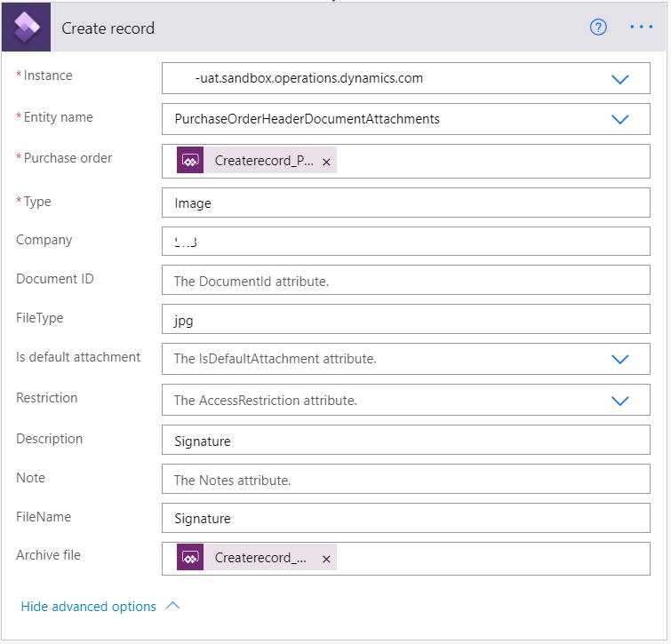Click the FileName field containing Signature

tap(405, 518)
